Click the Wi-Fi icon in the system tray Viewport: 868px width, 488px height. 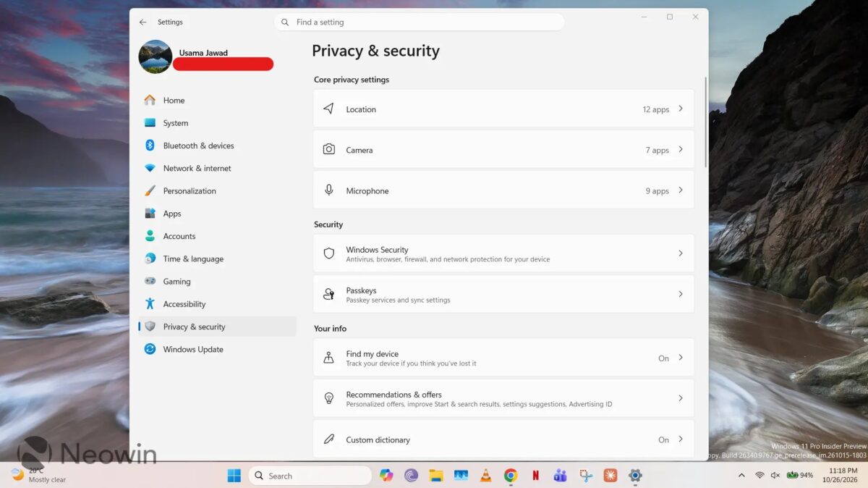pos(759,476)
